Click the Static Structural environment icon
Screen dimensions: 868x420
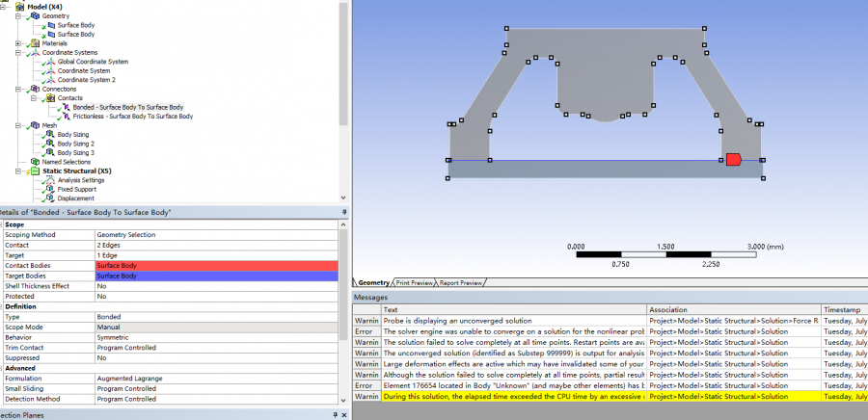(36, 171)
